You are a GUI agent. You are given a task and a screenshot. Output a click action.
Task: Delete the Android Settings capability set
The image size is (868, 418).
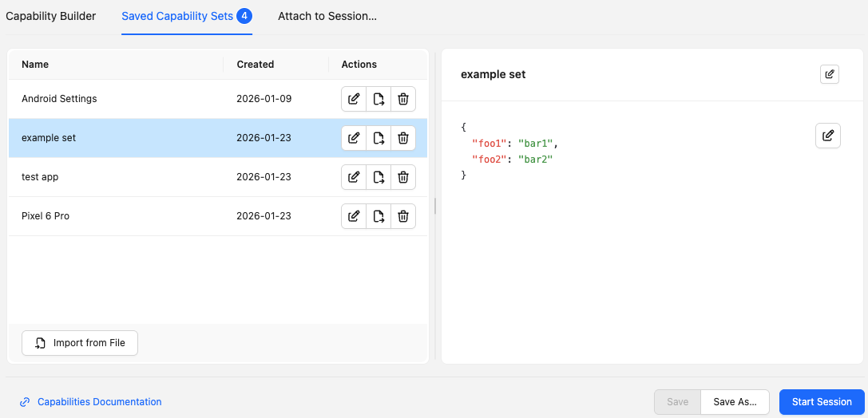pyautogui.click(x=403, y=99)
